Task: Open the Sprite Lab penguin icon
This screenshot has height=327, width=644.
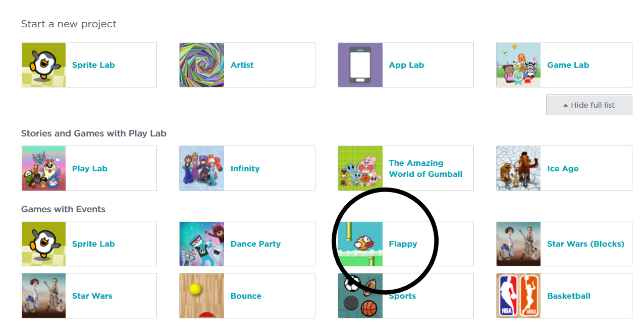Action: pos(43,65)
